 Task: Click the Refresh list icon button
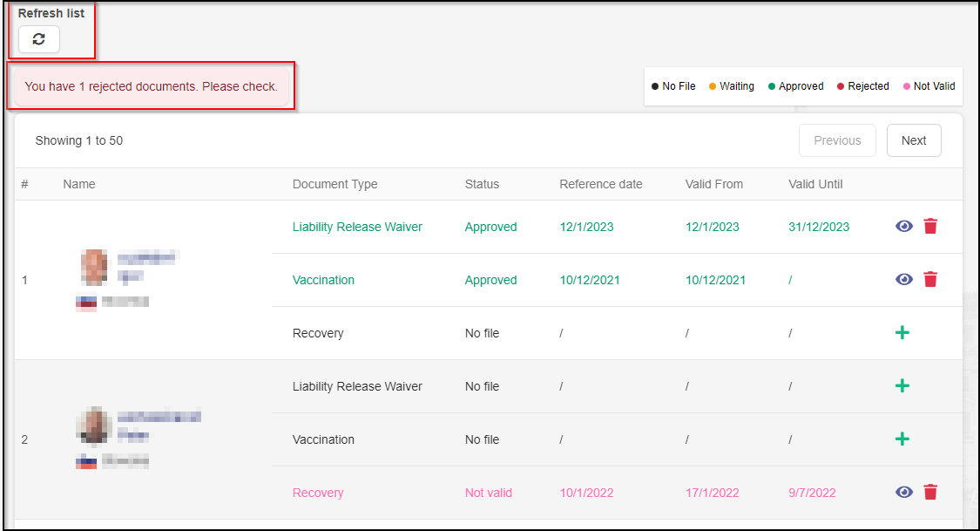click(x=39, y=39)
